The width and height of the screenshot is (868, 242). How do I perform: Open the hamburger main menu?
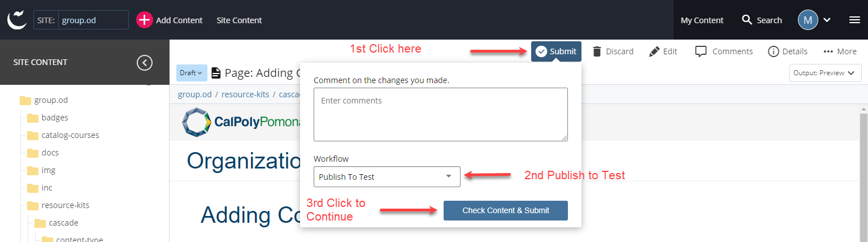coord(854,20)
